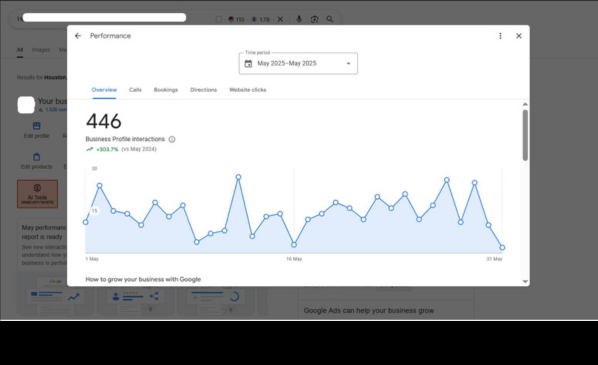Open the Time period dropdown
The width and height of the screenshot is (598, 365).
click(298, 63)
